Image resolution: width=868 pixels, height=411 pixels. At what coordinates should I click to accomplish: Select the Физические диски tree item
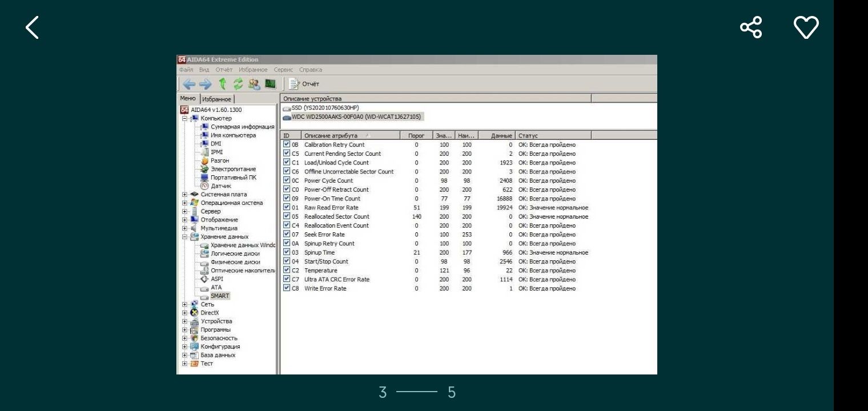point(235,262)
